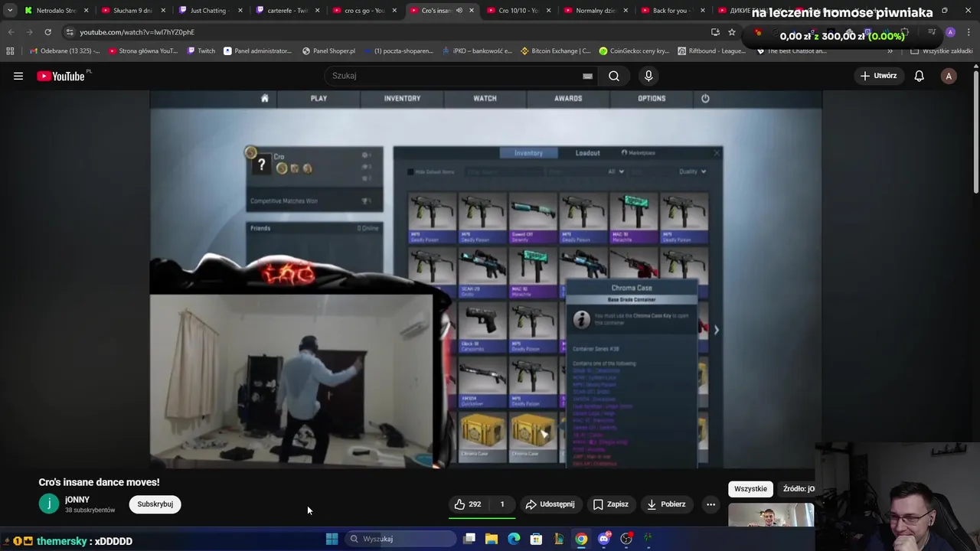Switch to the cro cs go tab
Screen dimensions: 980x551
click(364, 11)
